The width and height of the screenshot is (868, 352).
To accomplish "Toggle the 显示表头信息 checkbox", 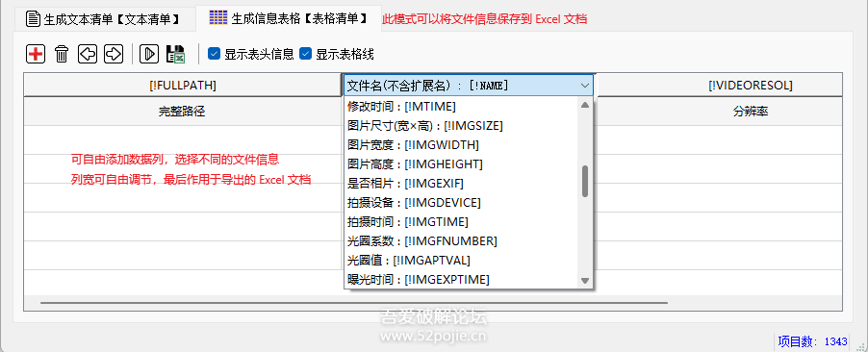I will click(x=251, y=54).
